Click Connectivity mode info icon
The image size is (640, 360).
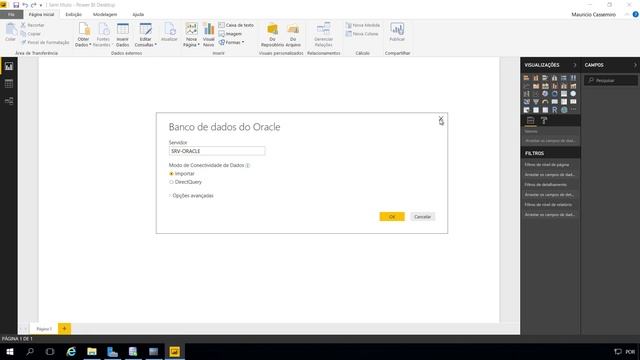coord(247,165)
